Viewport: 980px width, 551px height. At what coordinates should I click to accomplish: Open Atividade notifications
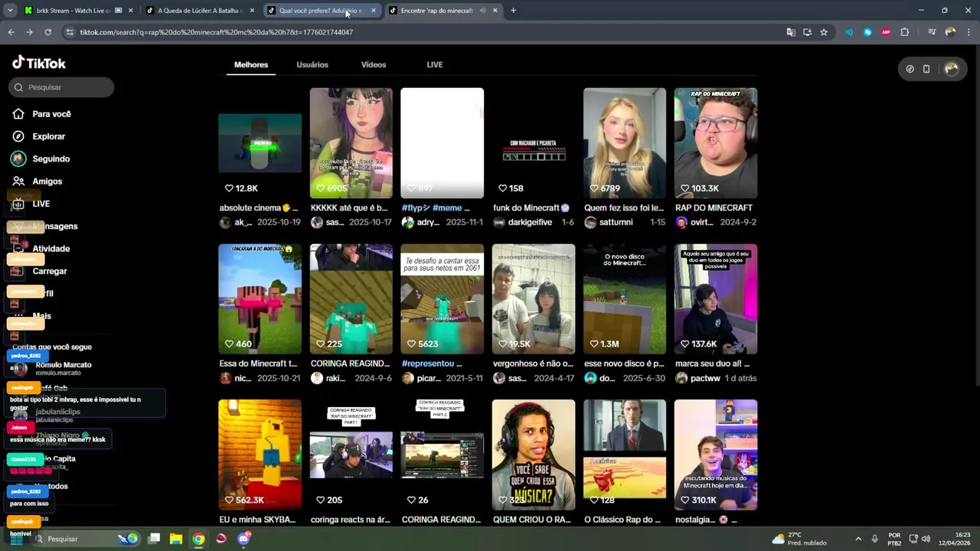[41, 249]
